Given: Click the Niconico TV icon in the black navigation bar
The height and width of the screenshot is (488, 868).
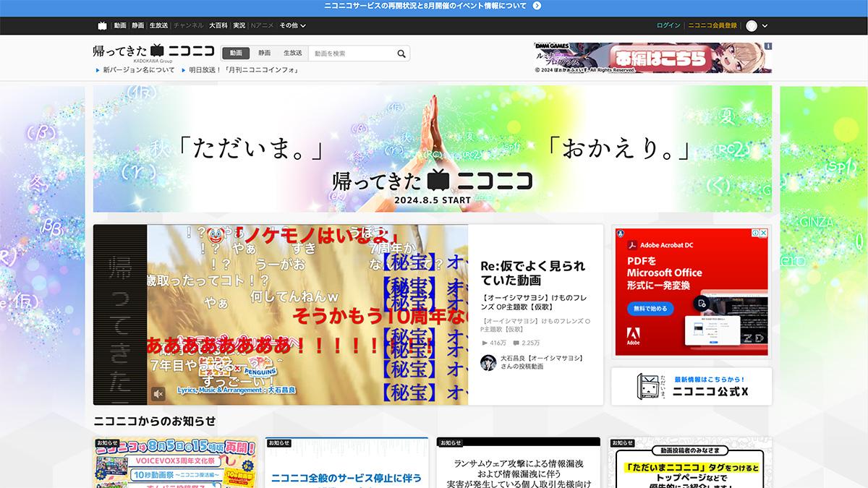Looking at the screenshot, I should pyautogui.click(x=101, y=26).
